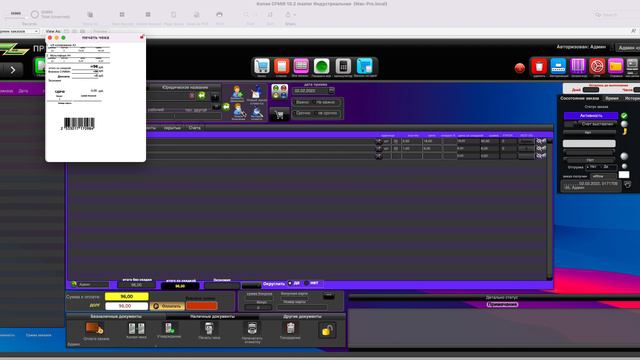
Task: Click the barcode in receipt preview window
Action: (x=79, y=123)
